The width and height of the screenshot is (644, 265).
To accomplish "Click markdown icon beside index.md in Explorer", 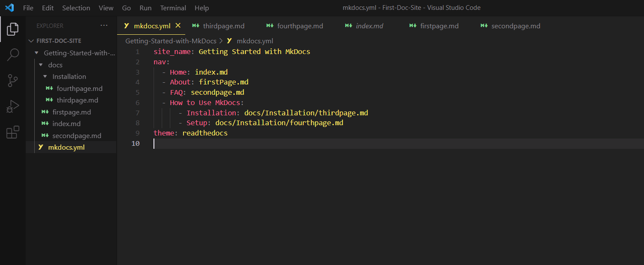I will tap(45, 123).
